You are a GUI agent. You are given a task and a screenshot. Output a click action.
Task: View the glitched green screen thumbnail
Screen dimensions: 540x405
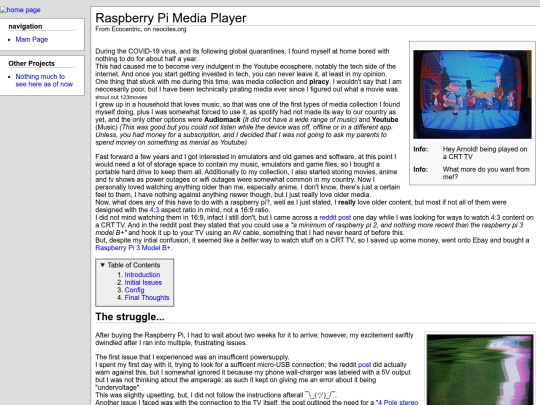[x=480, y=370]
